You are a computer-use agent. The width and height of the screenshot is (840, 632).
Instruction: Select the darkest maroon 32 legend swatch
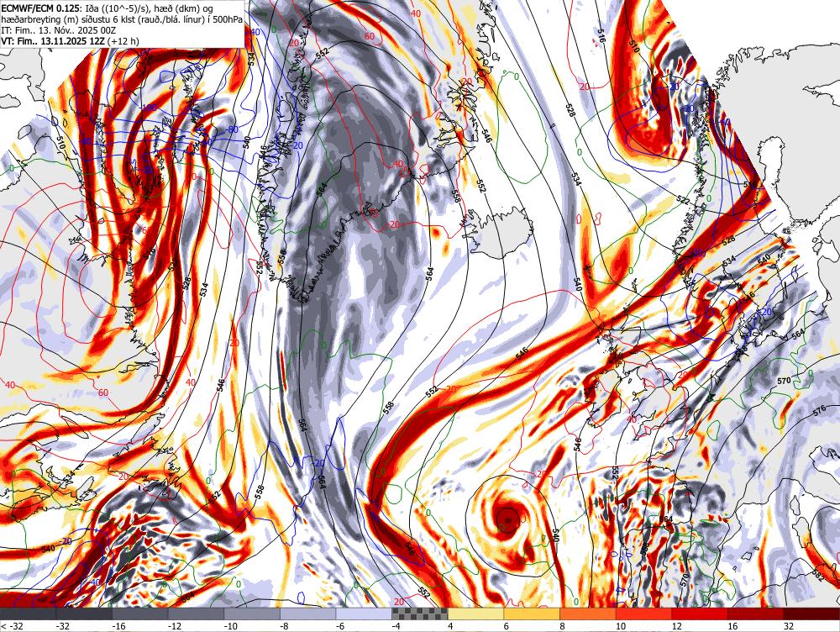[811, 614]
